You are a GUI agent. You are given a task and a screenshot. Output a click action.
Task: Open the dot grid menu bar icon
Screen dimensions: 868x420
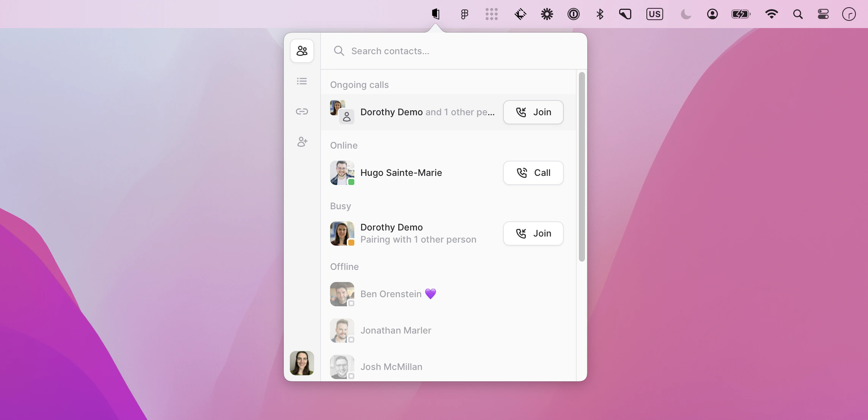492,14
